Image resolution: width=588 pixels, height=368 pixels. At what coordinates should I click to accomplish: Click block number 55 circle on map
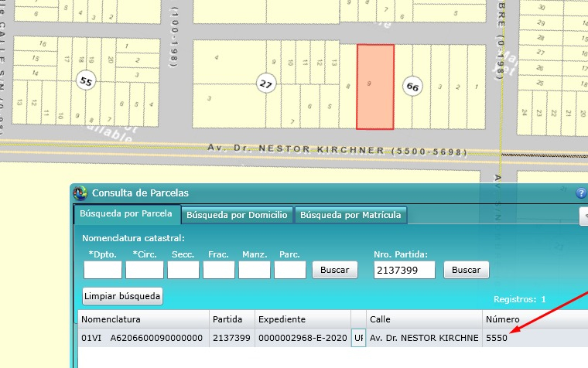[x=86, y=81]
